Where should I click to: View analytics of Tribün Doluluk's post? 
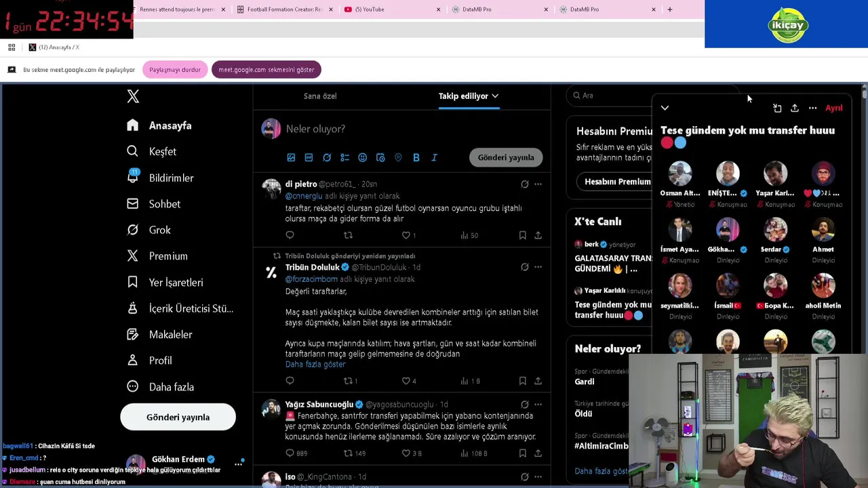click(471, 381)
